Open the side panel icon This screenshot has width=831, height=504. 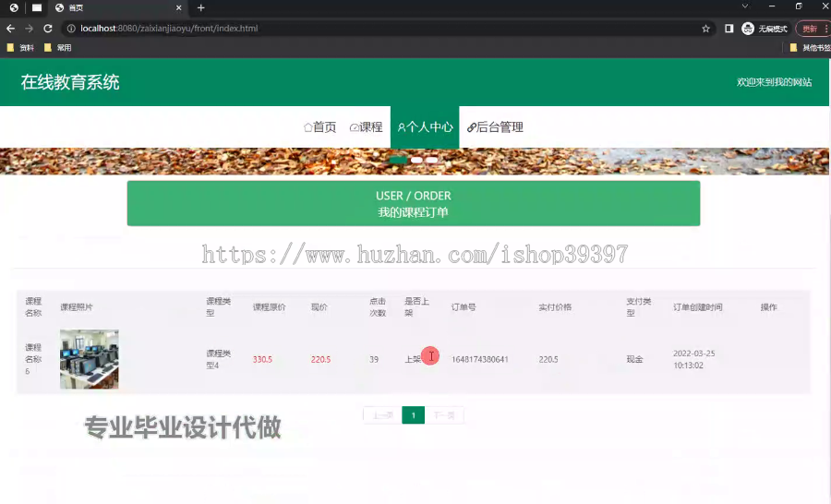[729, 29]
